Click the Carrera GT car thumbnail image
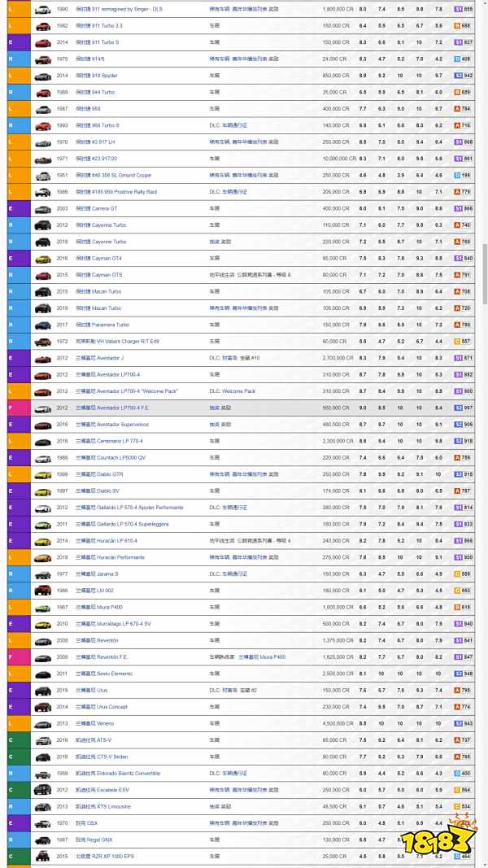The width and height of the screenshot is (488, 868). coord(42,209)
